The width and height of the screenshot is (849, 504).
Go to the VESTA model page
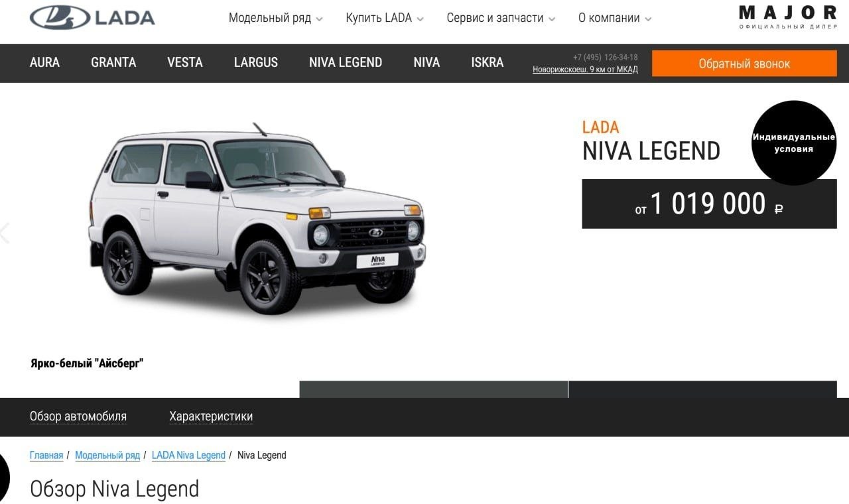tap(185, 62)
